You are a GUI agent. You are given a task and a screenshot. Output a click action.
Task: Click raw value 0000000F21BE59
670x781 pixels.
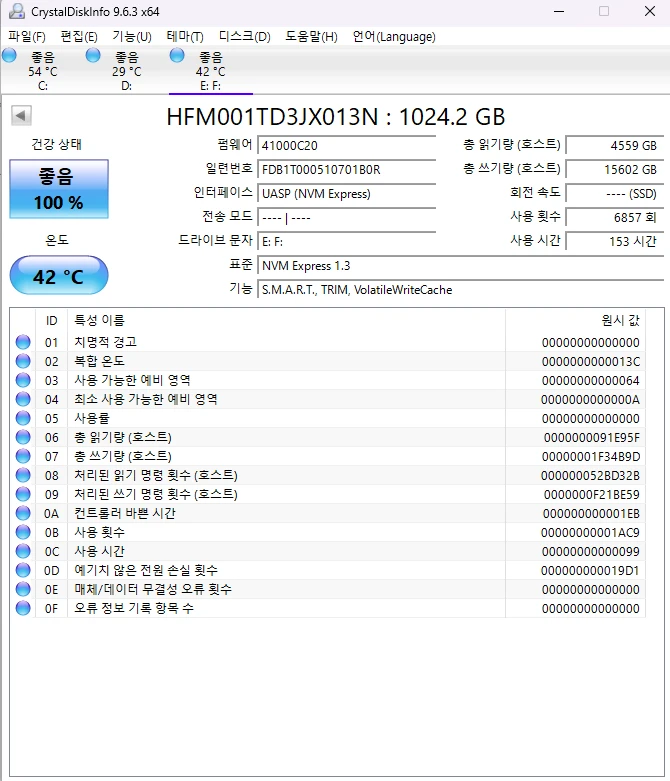(592, 495)
